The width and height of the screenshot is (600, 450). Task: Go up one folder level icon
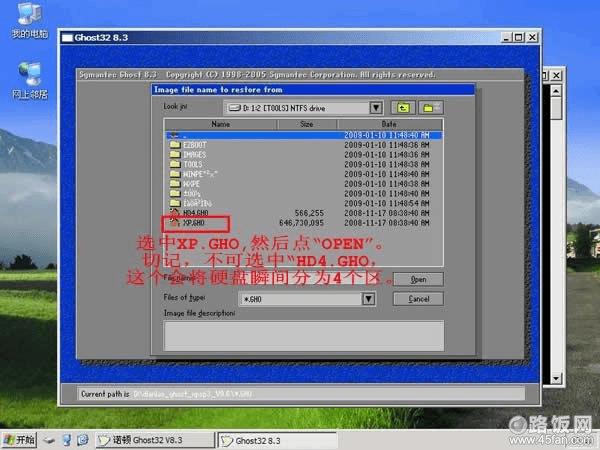point(403,108)
